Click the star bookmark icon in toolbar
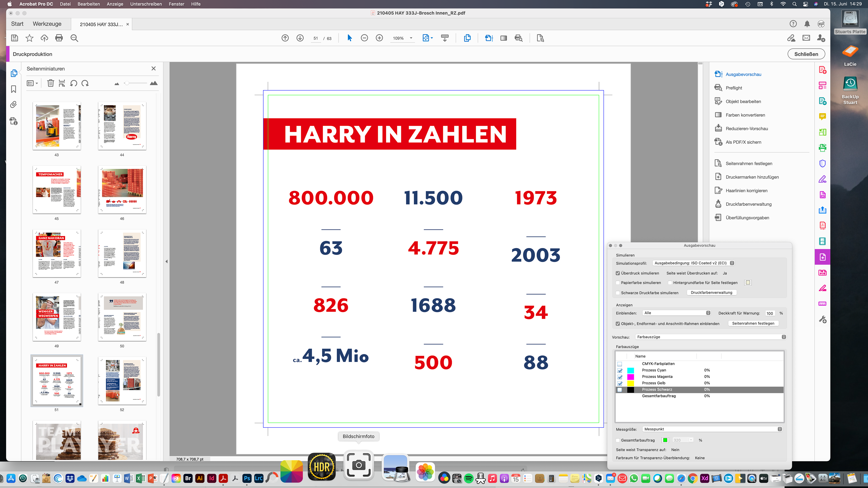 click(29, 38)
